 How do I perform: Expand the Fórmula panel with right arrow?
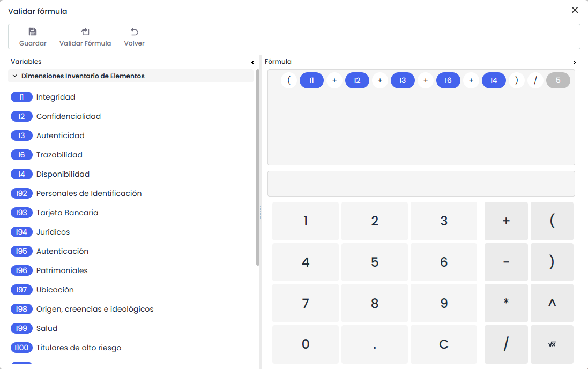pos(575,62)
